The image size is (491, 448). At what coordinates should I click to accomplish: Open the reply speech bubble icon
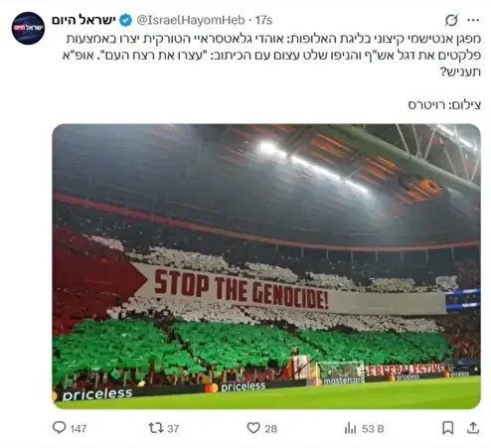click(60, 427)
